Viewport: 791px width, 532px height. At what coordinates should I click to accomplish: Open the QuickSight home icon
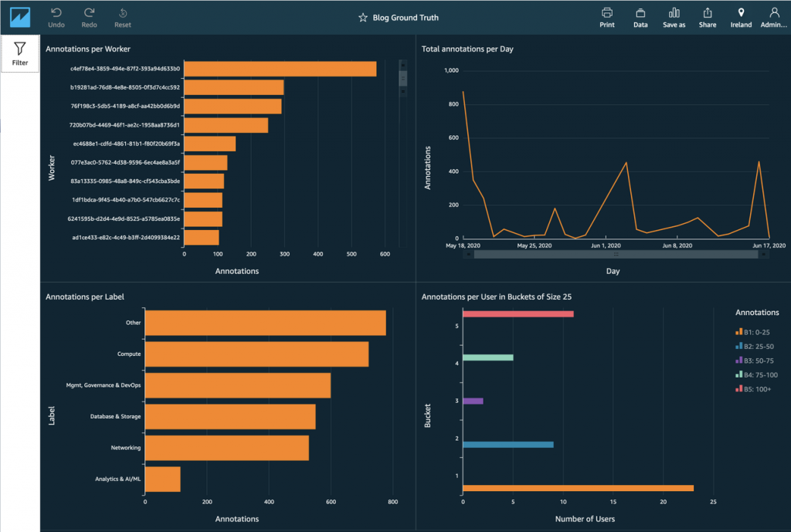[18, 15]
